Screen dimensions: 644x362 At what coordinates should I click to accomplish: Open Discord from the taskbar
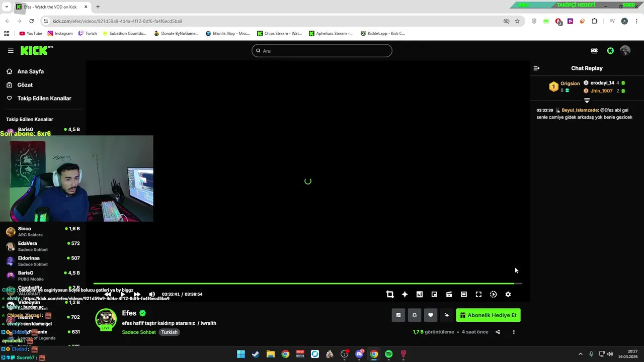[x=359, y=354]
